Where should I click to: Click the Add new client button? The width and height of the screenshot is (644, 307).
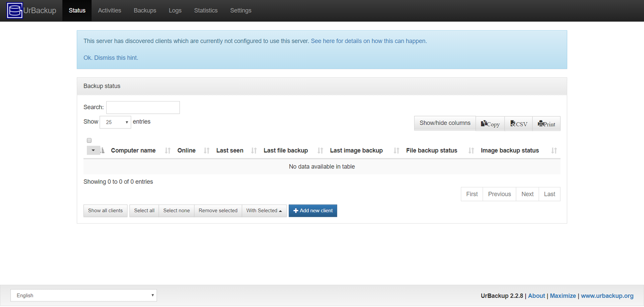[313, 211]
